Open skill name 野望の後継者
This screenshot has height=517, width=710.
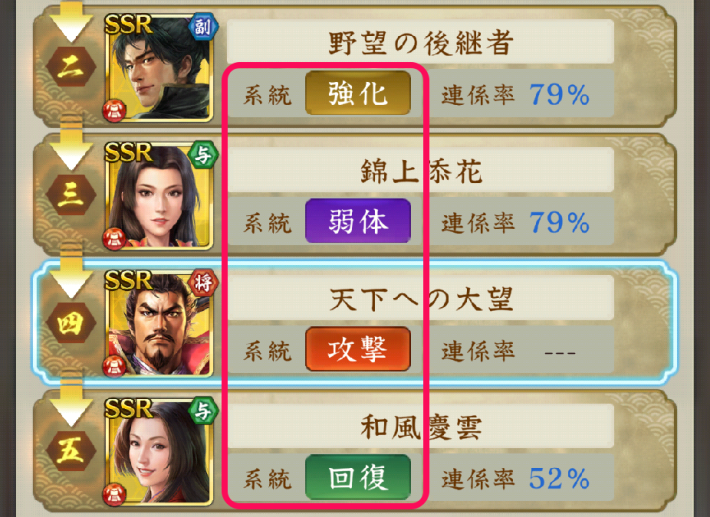[x=421, y=42]
